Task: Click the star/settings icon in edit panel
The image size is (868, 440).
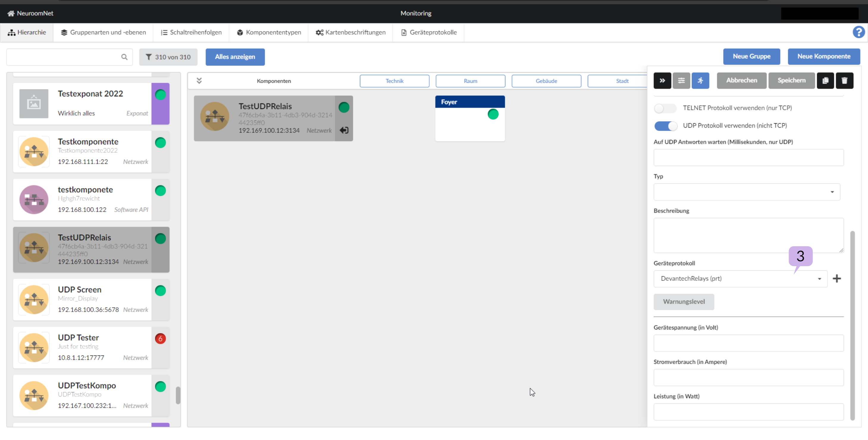Action: point(681,80)
